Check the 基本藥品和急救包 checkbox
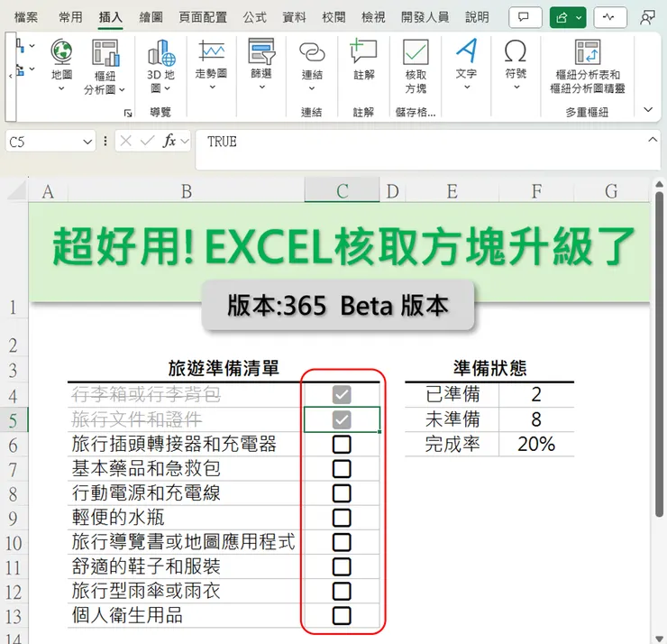The image size is (667, 644). pos(342,469)
